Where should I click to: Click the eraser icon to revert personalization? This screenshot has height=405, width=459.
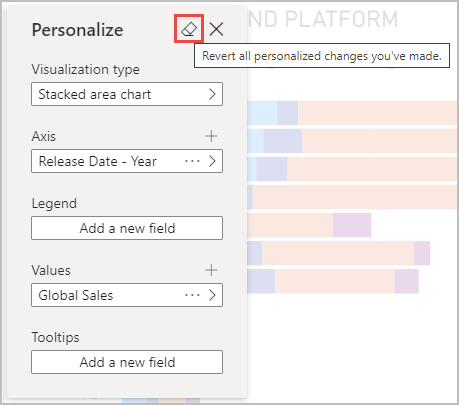click(189, 29)
